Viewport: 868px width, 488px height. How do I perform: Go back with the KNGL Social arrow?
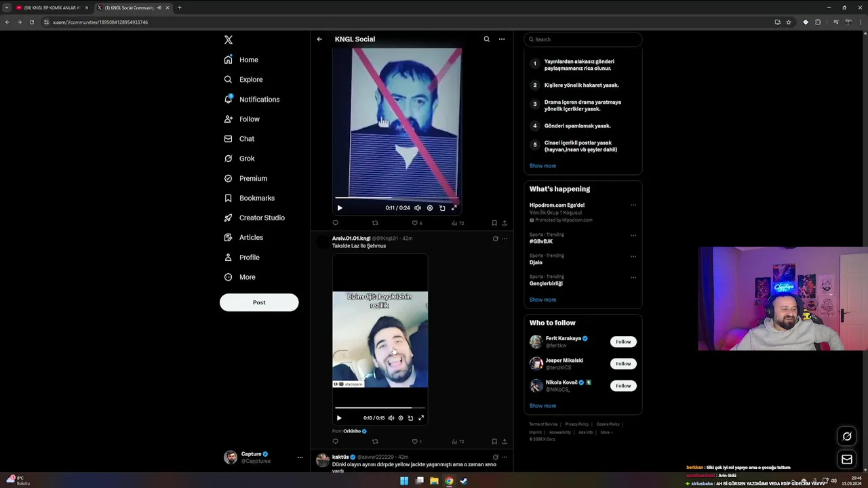319,39
